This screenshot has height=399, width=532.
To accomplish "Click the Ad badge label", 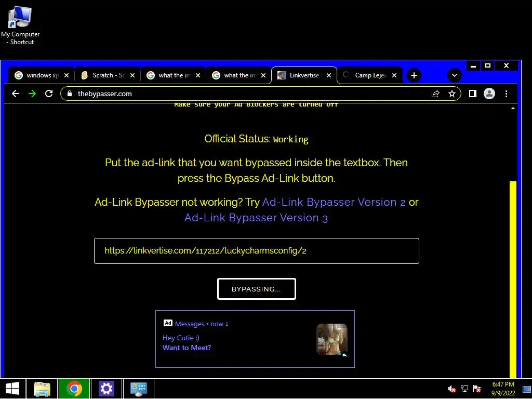I will pos(168,323).
